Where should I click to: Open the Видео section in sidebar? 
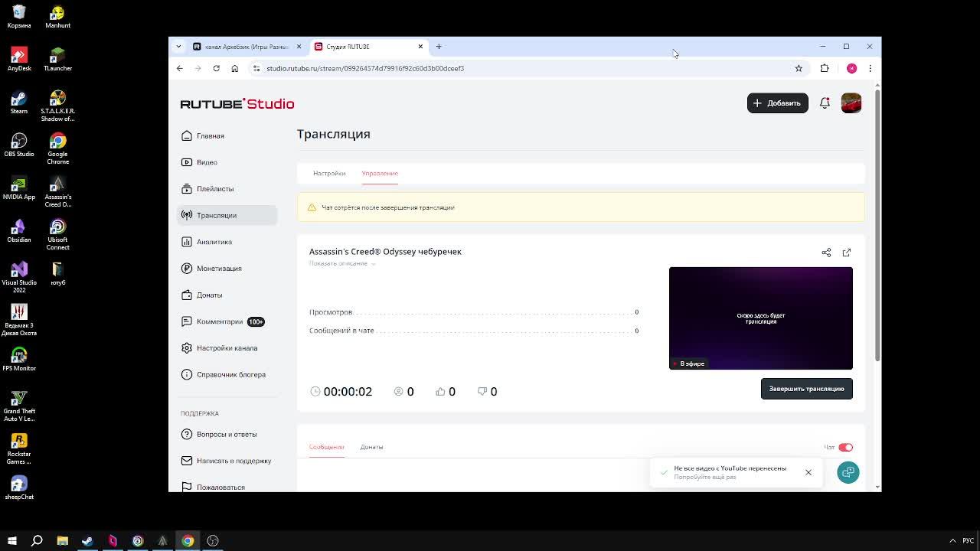[x=200, y=162]
